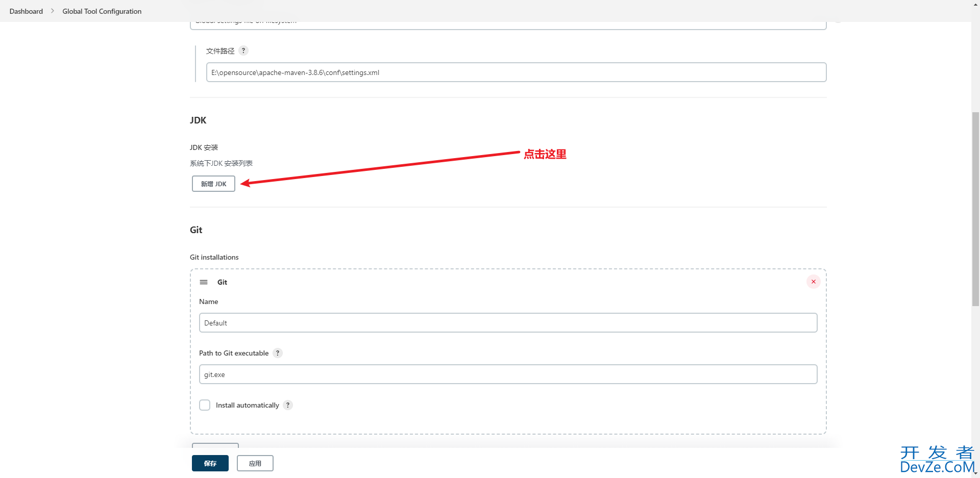Viewport: 980px width, 478px height.
Task: Click the 'JDK 安装' label
Action: pyautogui.click(x=204, y=147)
